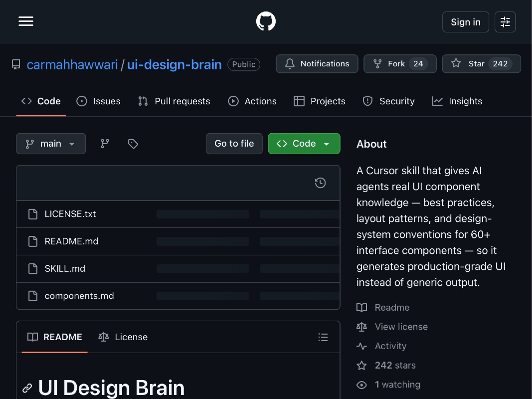Open the carmahhawwari owner profile link

tap(72, 64)
